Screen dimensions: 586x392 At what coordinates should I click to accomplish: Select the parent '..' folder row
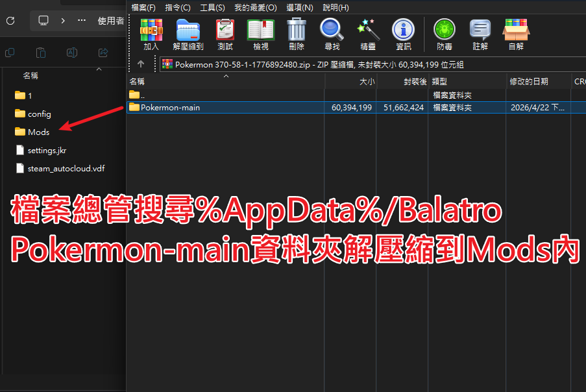tap(356, 95)
